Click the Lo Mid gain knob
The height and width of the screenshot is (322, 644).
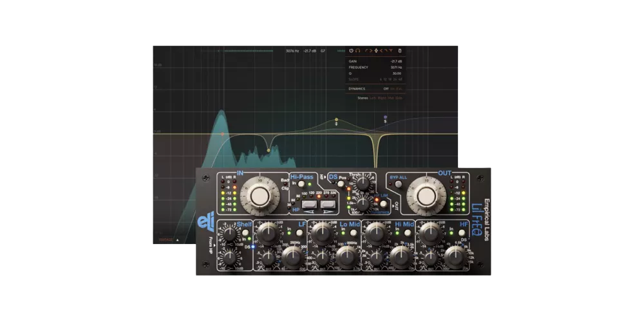323,234
